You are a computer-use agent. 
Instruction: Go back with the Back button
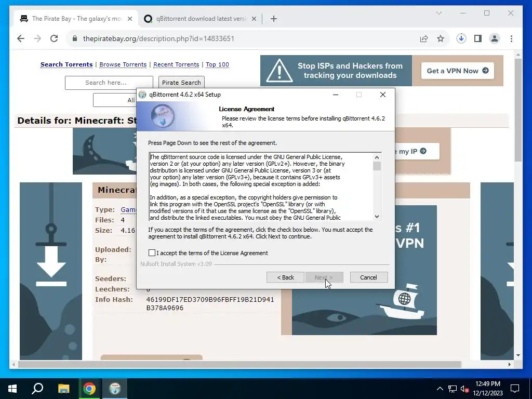pyautogui.click(x=285, y=277)
